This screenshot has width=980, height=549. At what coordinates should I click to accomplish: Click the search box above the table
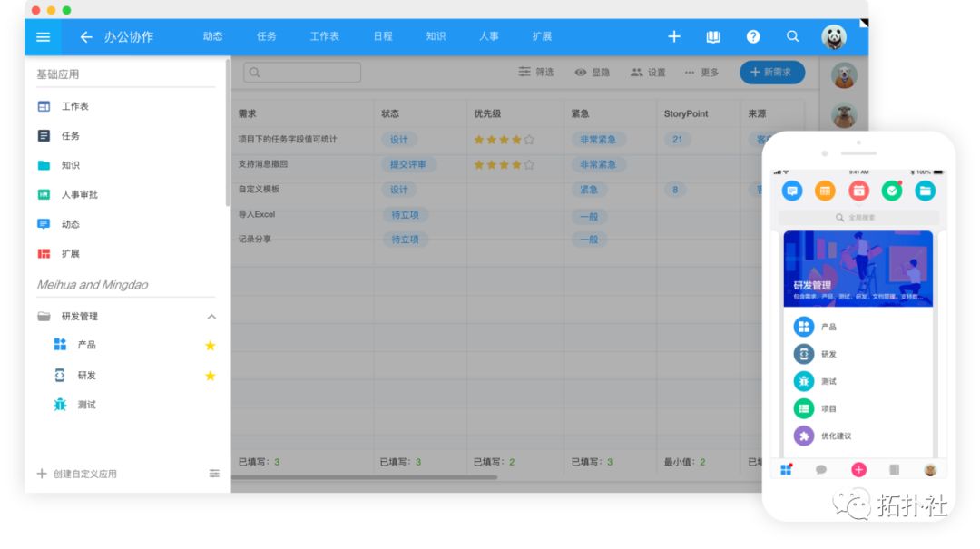pos(302,73)
